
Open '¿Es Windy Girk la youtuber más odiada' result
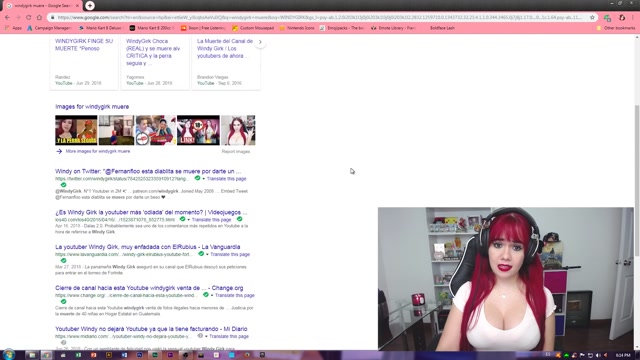[x=151, y=212]
